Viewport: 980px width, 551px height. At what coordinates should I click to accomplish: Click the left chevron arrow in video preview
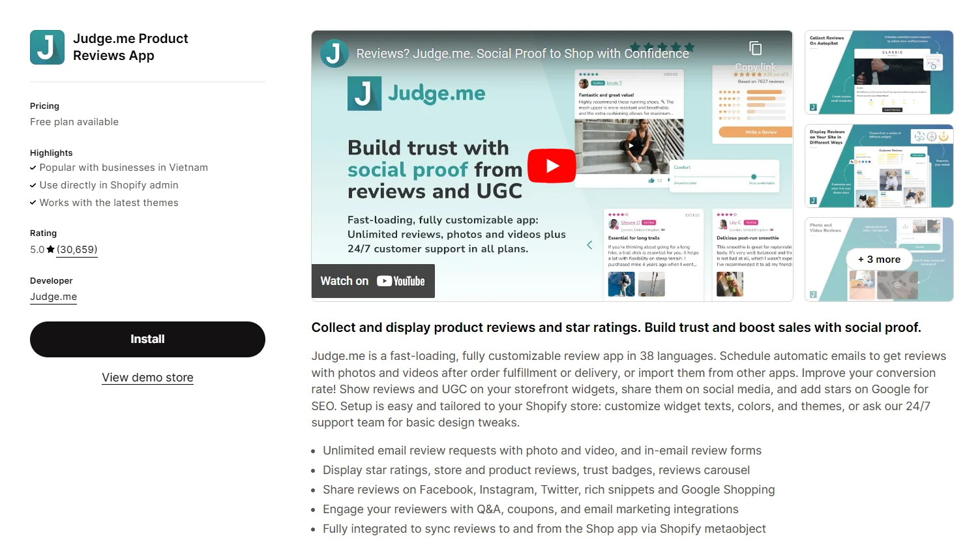point(589,245)
